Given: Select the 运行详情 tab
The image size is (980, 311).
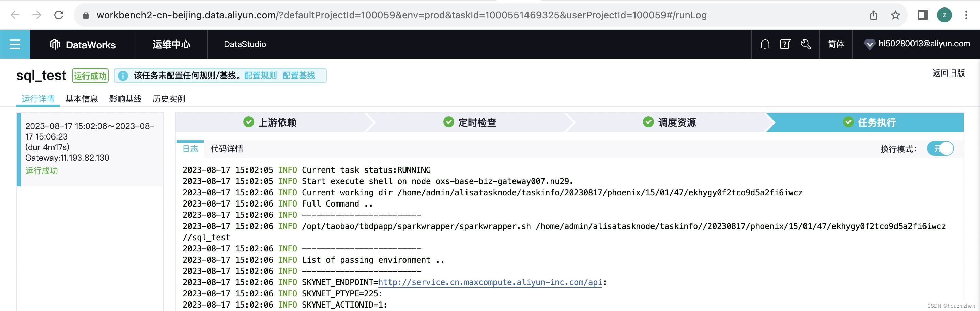Looking at the screenshot, I should click(38, 99).
